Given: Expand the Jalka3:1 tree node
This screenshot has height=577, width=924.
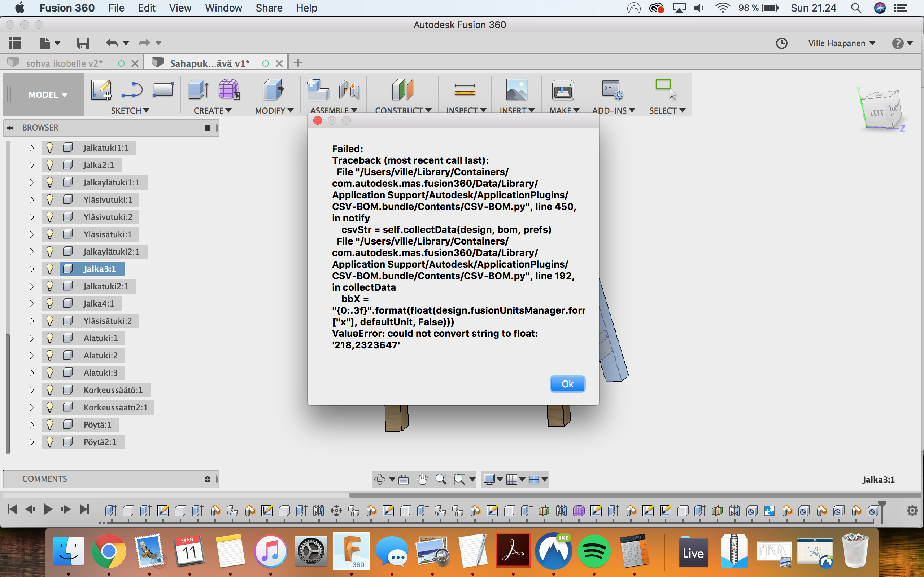Looking at the screenshot, I should (31, 269).
